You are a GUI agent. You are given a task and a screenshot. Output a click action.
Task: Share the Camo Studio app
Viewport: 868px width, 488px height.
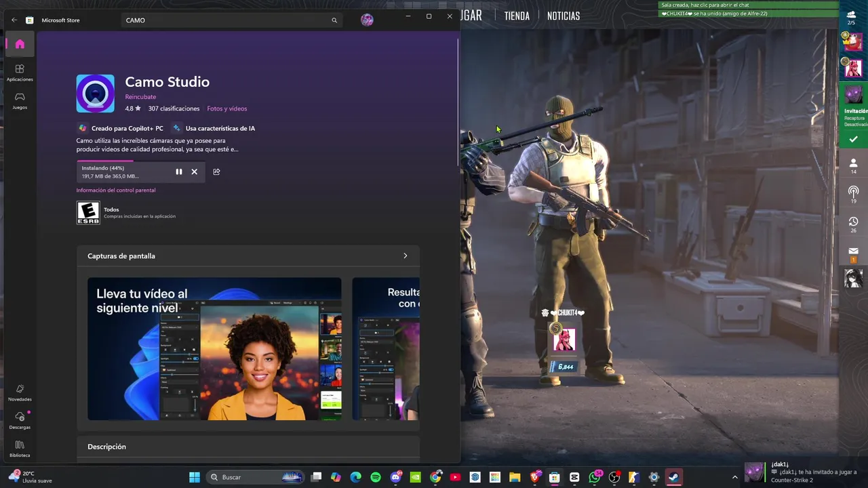click(x=216, y=171)
